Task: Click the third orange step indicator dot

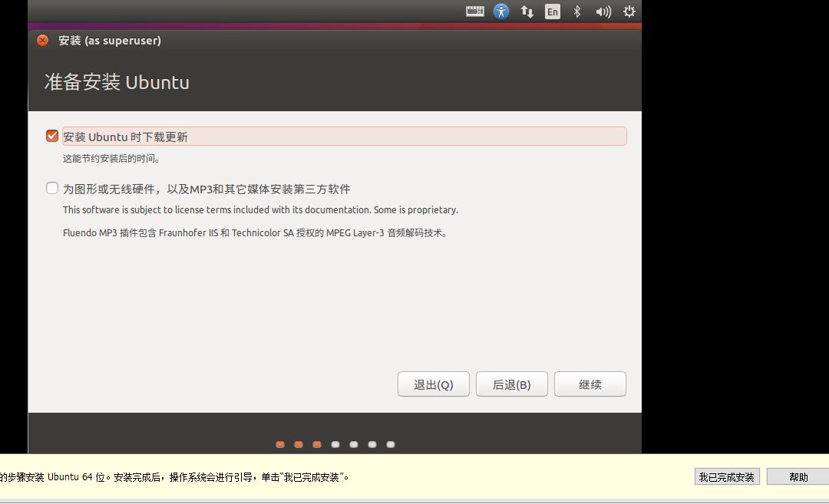Action: point(317,443)
